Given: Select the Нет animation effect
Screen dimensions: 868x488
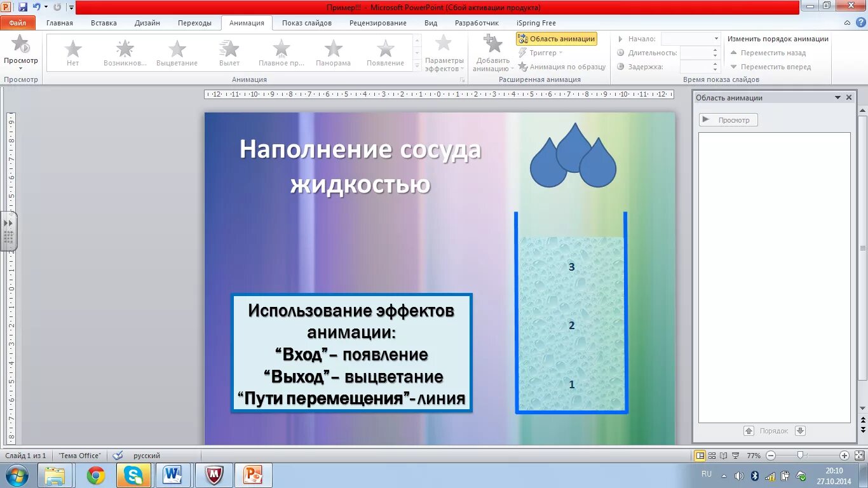Looking at the screenshot, I should 73,52.
